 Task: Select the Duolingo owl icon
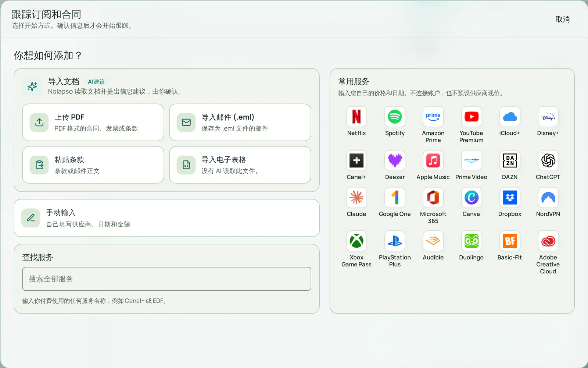click(x=471, y=241)
